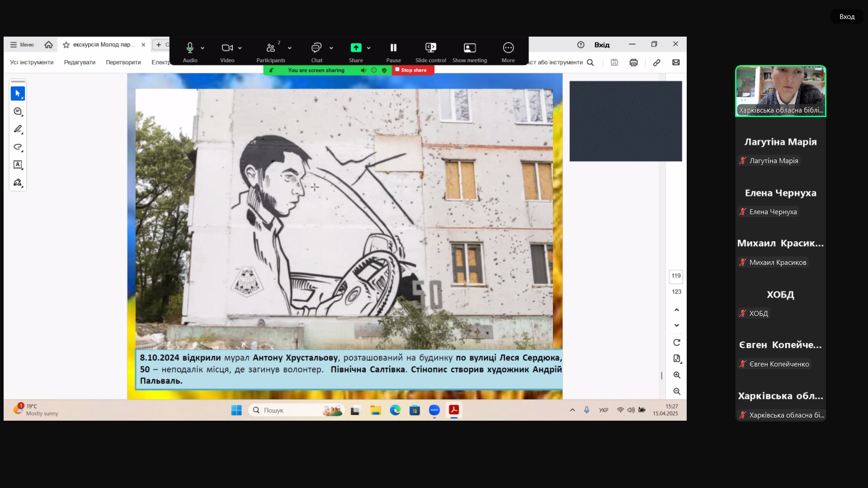Click the Вхід sign-in button
868x488 pixels.
point(602,45)
